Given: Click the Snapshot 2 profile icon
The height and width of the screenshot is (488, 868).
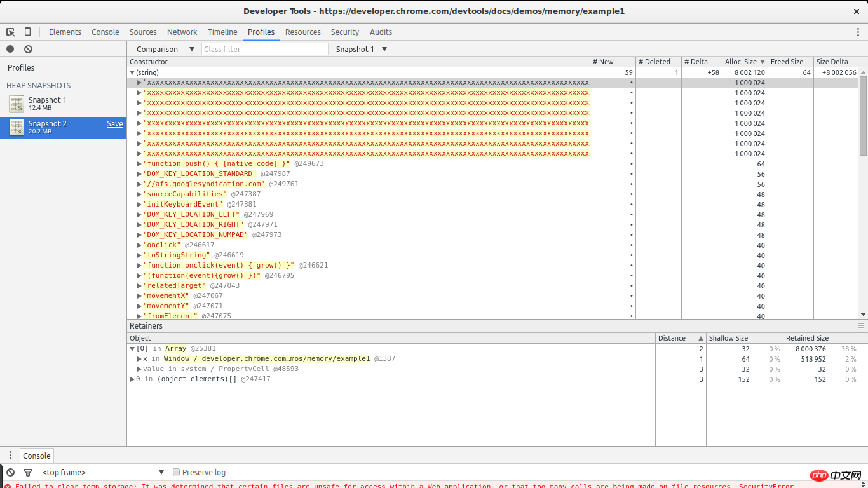Looking at the screenshot, I should 17,128.
